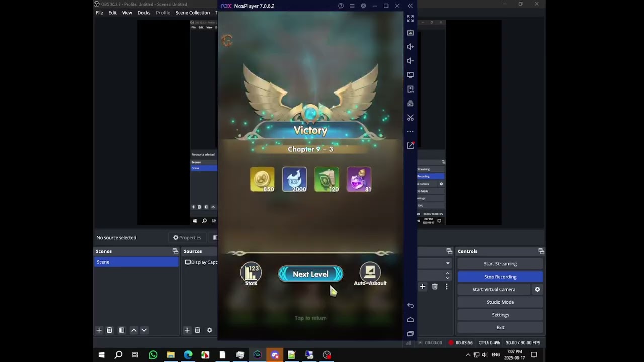Adjust transition duration spinner

click(447, 276)
